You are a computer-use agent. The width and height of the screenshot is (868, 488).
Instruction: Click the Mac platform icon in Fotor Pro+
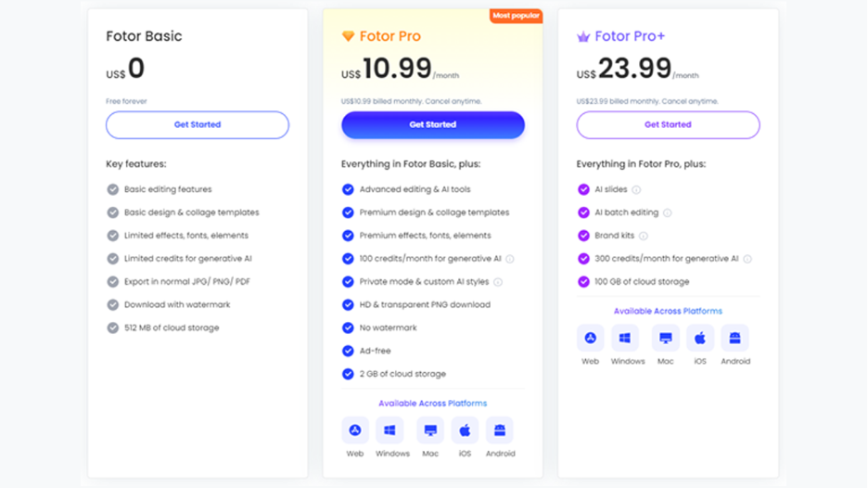point(666,338)
